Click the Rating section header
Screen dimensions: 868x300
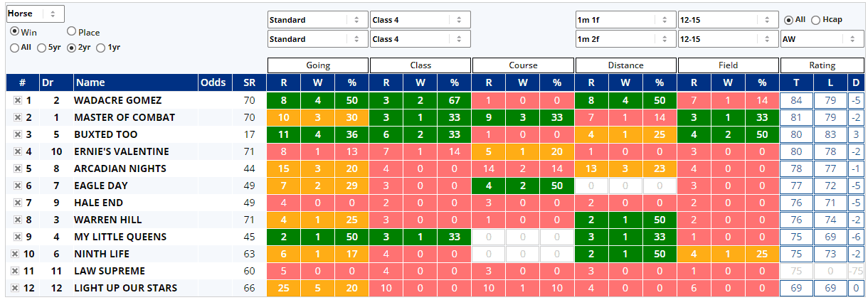[822, 65]
